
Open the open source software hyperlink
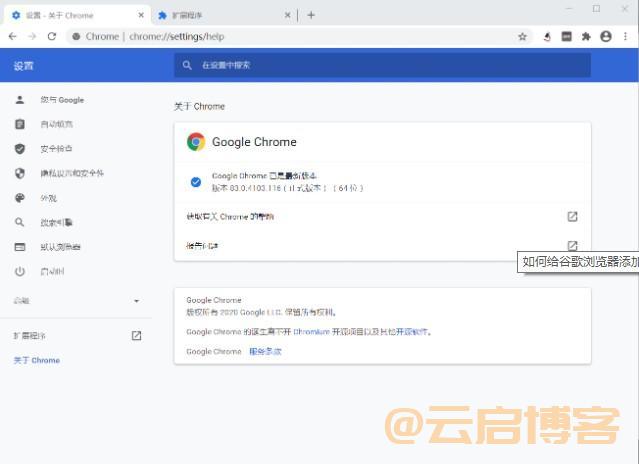412,332
